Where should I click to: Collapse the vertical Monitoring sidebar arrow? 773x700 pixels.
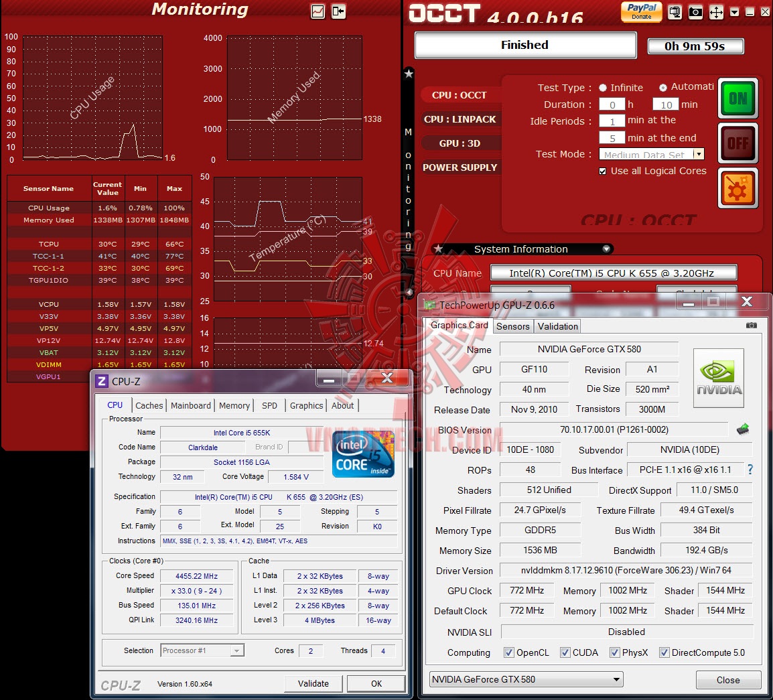pyautogui.click(x=409, y=292)
